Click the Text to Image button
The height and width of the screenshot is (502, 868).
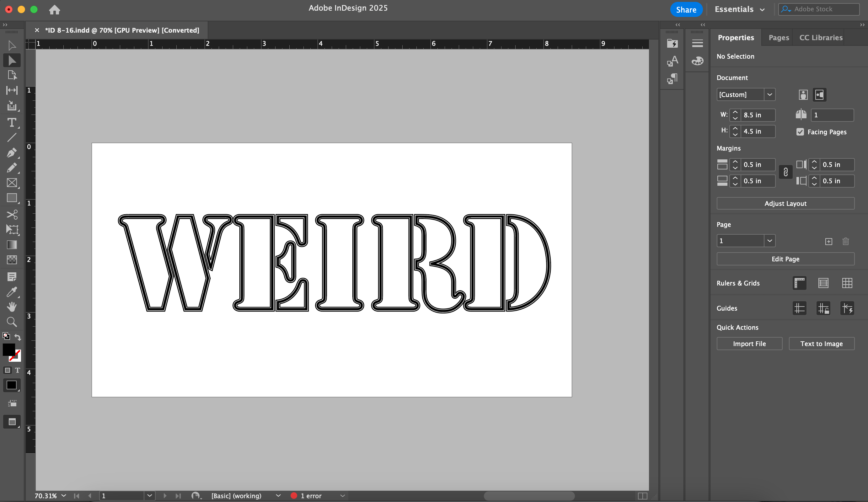pos(822,344)
